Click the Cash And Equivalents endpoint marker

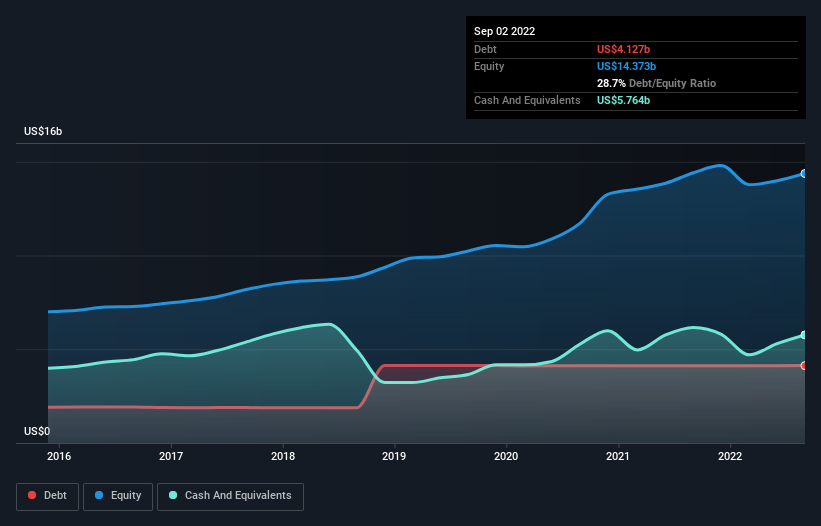point(804,335)
